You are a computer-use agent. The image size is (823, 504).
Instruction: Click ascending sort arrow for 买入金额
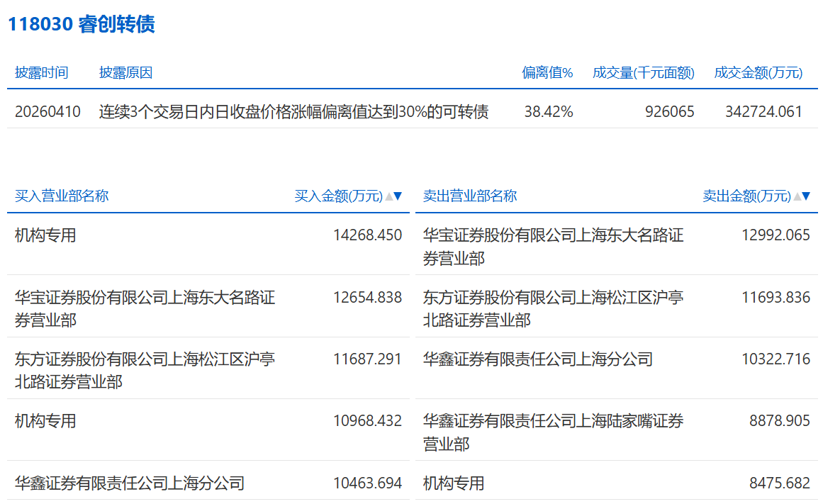[388, 196]
